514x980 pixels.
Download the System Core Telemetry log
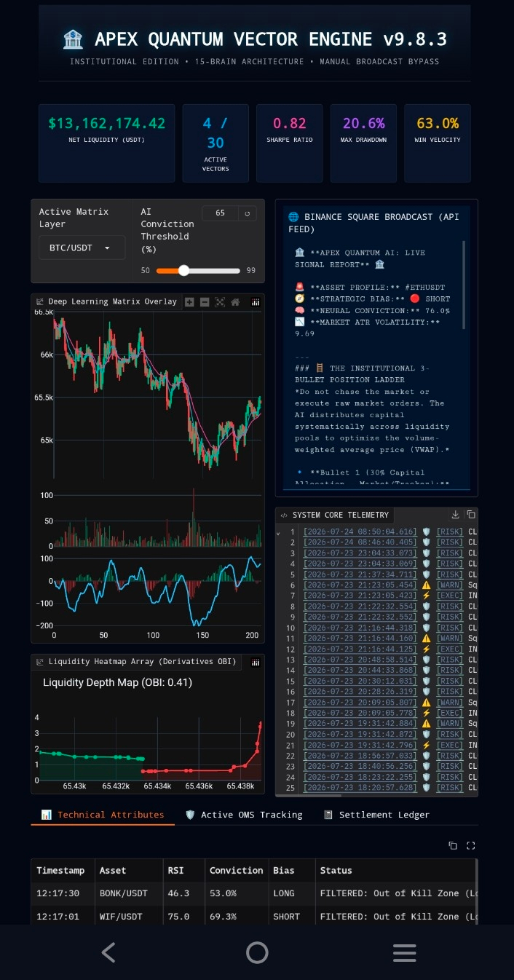pos(456,515)
